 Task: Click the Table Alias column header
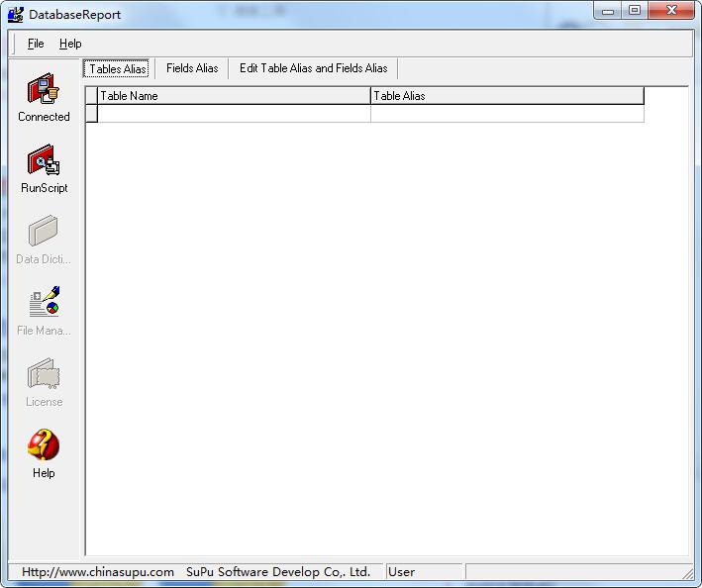tap(507, 96)
